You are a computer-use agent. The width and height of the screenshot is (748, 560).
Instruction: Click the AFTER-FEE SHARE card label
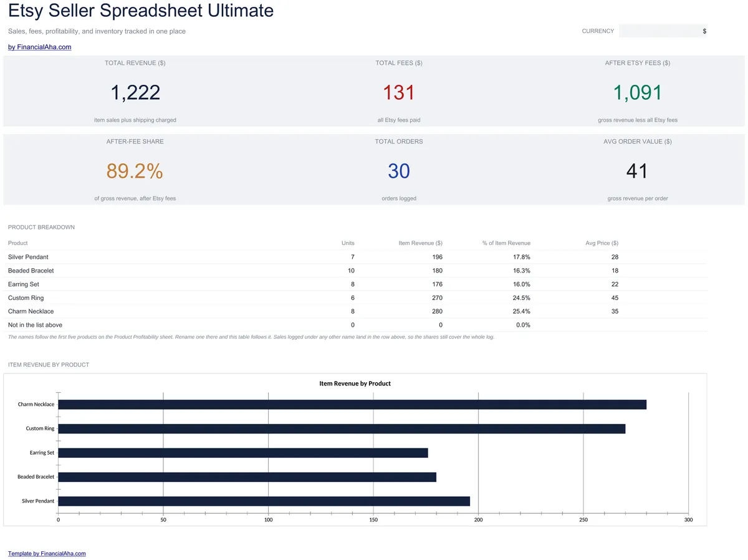pos(135,142)
